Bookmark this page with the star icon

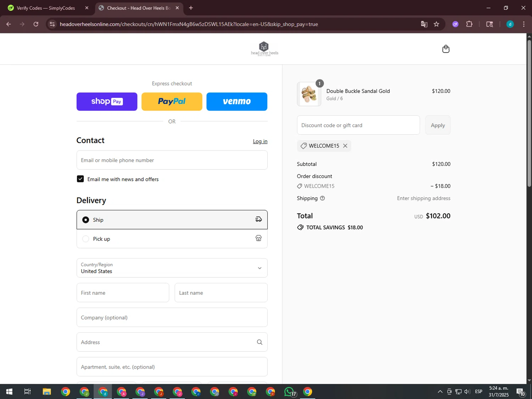pos(436,24)
